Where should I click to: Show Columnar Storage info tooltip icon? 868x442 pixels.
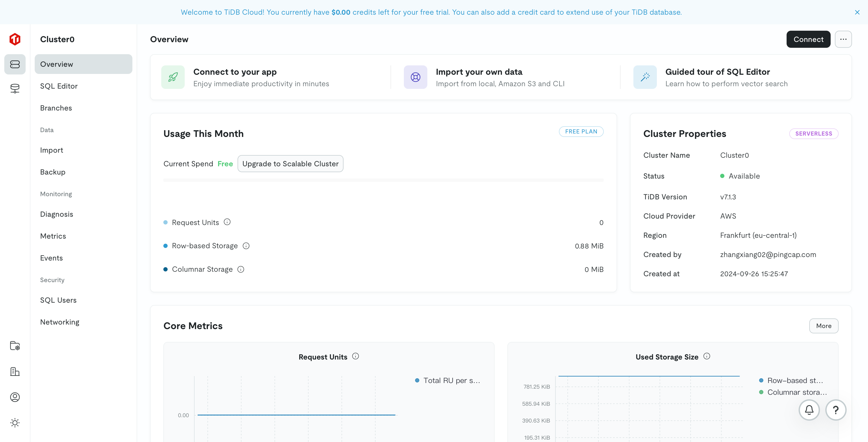[x=240, y=269]
